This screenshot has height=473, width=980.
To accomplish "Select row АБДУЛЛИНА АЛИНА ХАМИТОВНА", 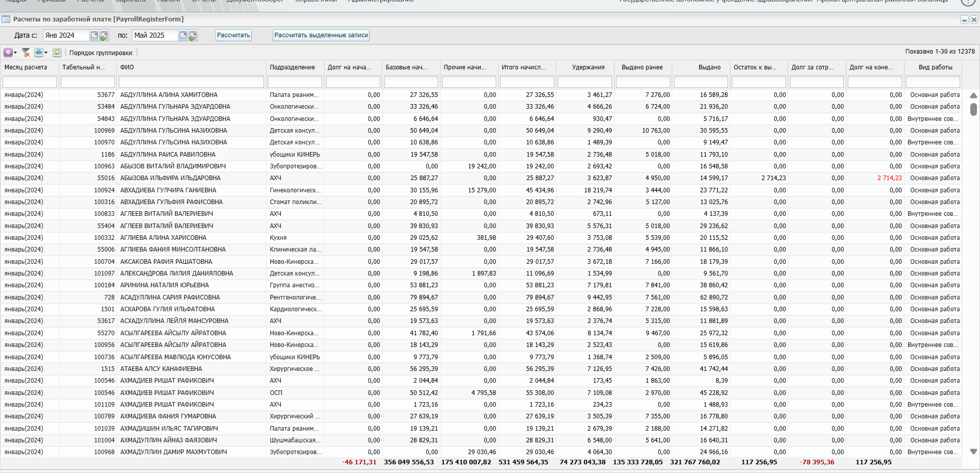I will click(481, 95).
